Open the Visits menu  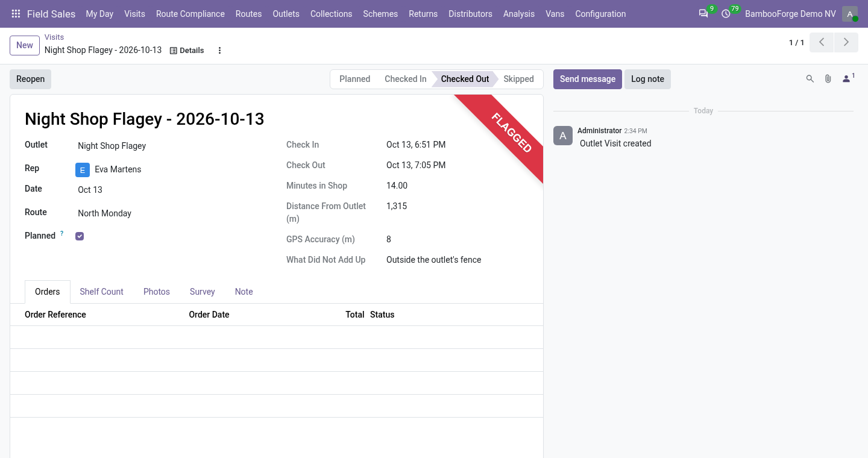coord(134,14)
